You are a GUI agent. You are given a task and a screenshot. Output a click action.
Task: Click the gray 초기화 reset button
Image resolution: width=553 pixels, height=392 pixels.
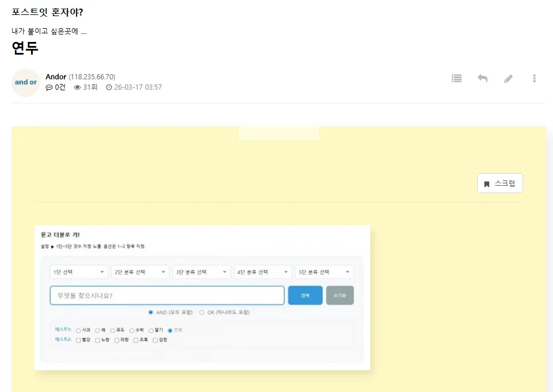coord(340,295)
